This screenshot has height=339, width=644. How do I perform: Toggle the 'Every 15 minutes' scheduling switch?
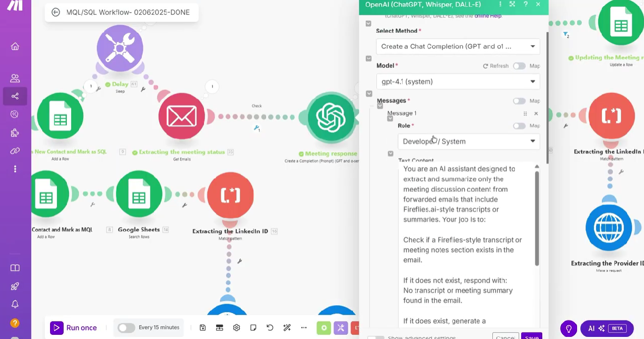coord(126,327)
